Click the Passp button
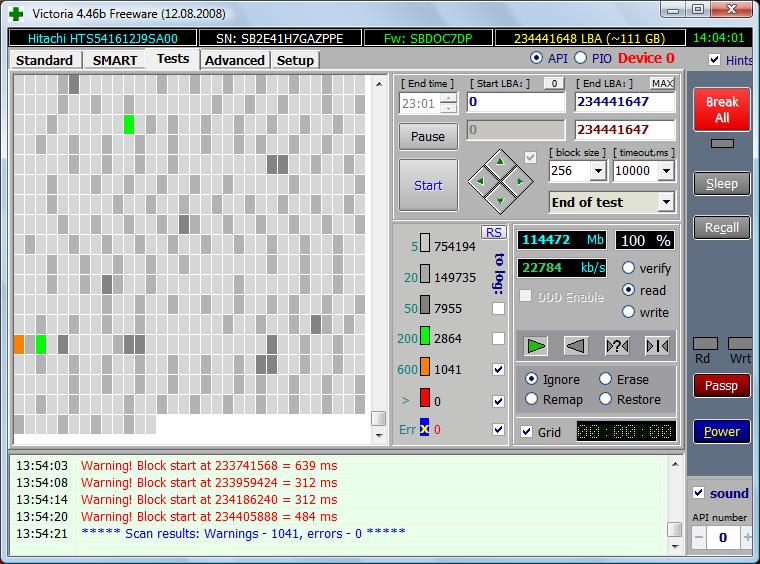The image size is (760, 564). [x=722, y=386]
